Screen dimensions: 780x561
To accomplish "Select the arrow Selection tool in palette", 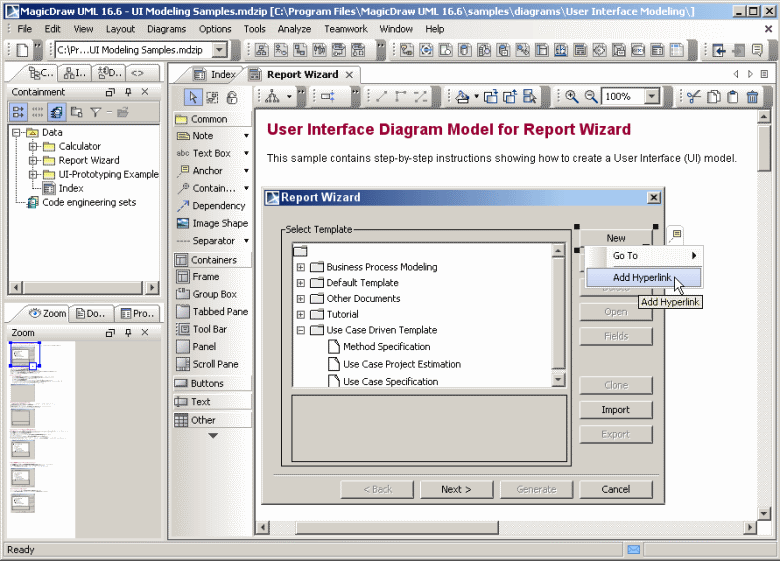I will coord(193,97).
